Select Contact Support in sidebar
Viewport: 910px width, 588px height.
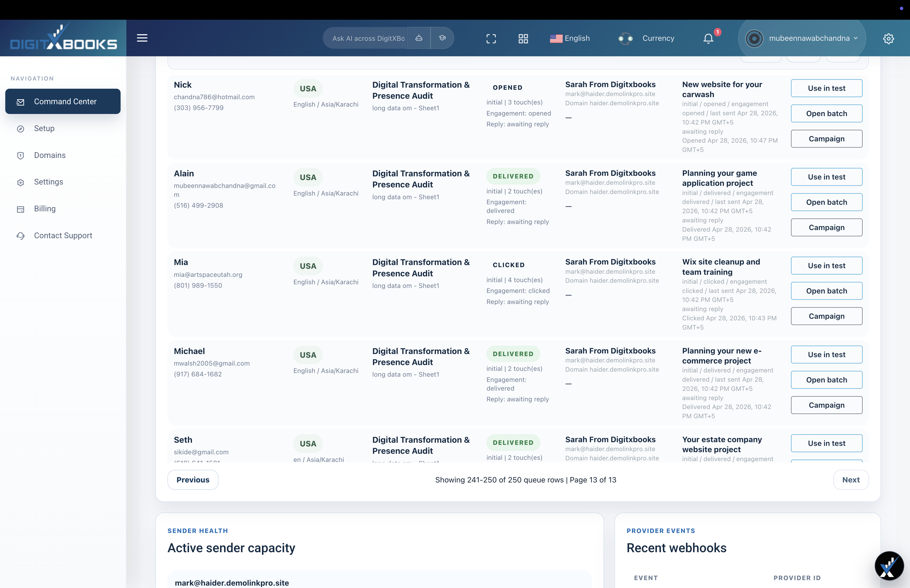click(x=63, y=235)
